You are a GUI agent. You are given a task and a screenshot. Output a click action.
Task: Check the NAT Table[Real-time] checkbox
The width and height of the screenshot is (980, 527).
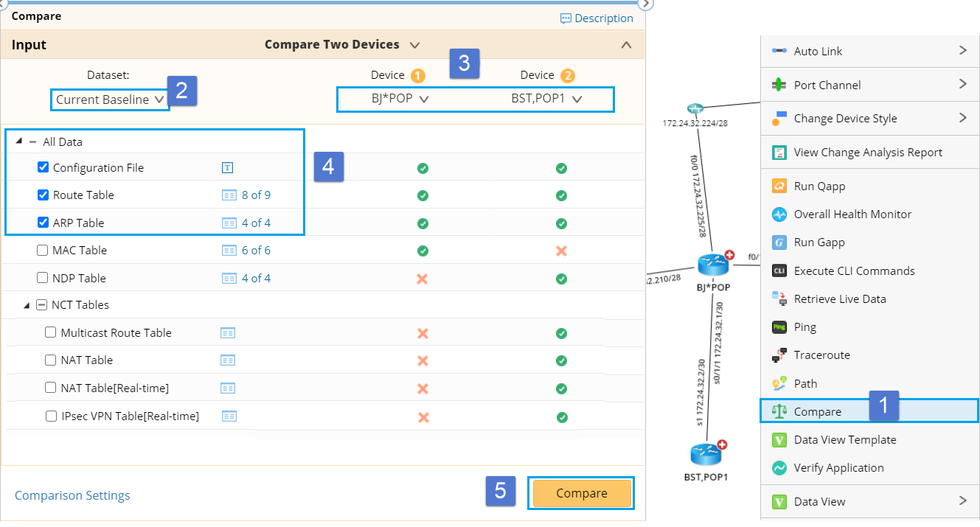coord(51,388)
